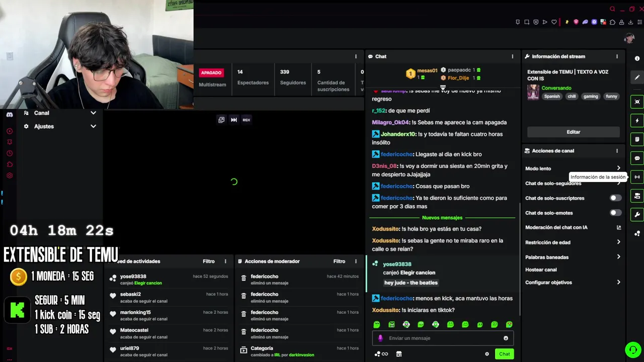Click the gaming tag chip
Image resolution: width=644 pixels, height=362 pixels.
click(x=591, y=96)
